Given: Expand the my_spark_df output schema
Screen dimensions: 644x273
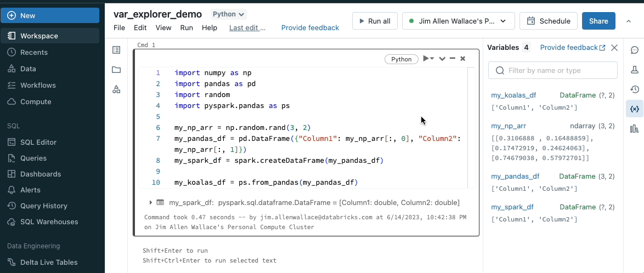Looking at the screenshot, I should click(x=151, y=202).
